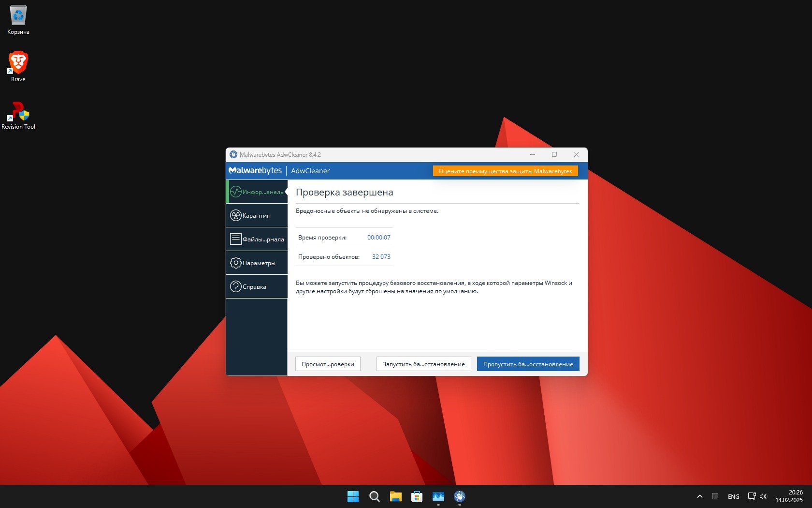Open File Explorer from the taskbar
The width and height of the screenshot is (812, 508).
(x=396, y=496)
